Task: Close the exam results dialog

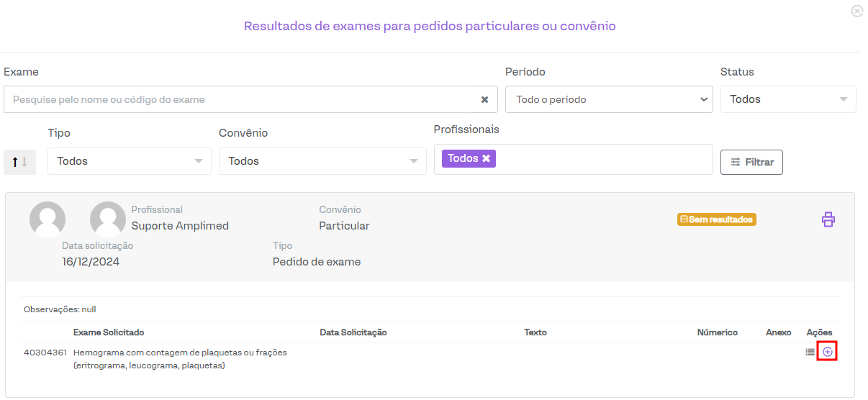Action: tap(856, 11)
